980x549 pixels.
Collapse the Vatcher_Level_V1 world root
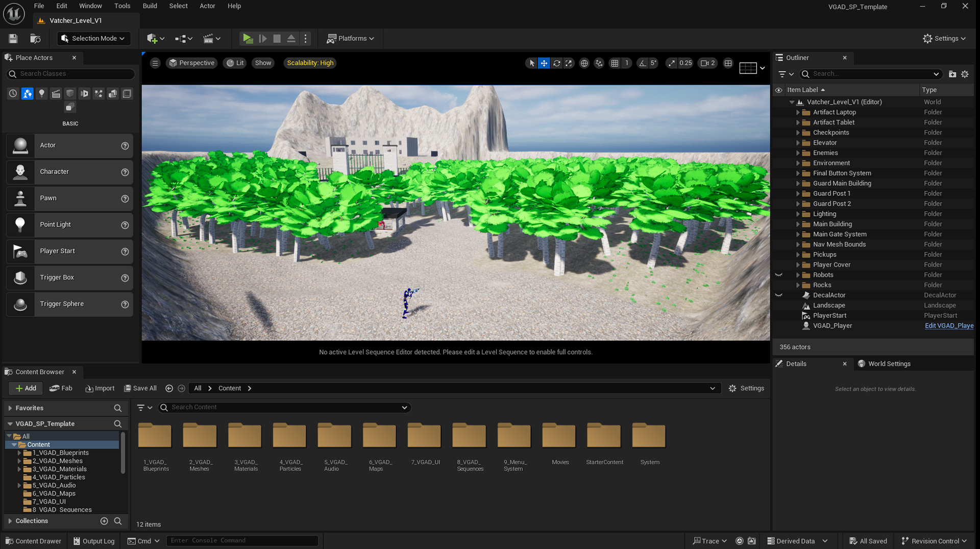[792, 102]
